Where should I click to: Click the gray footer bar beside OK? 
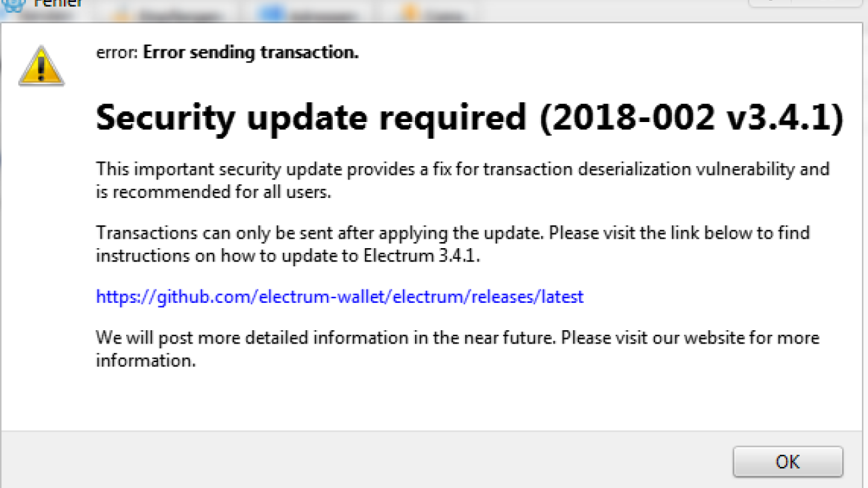tap(366, 460)
